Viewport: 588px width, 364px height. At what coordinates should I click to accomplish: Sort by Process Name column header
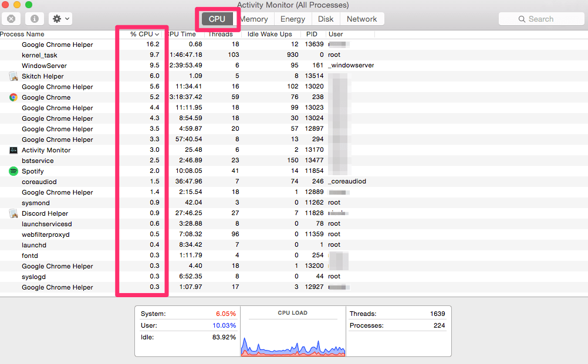[x=22, y=34]
